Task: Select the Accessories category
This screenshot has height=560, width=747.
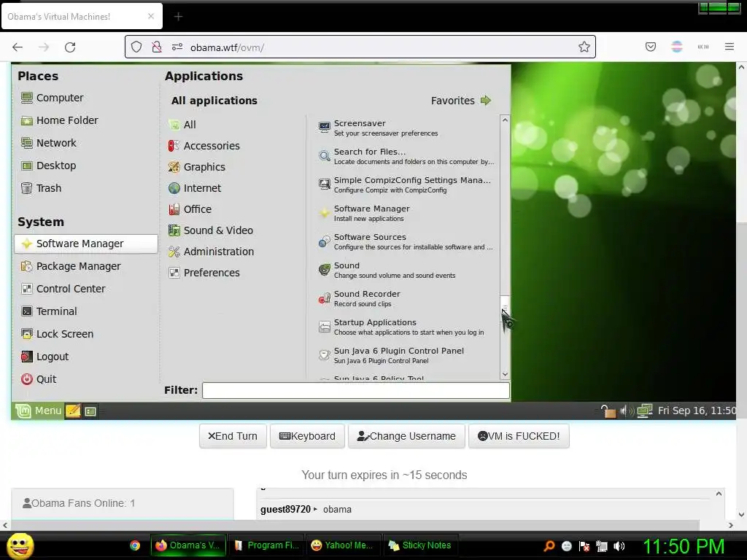Action: point(204,146)
